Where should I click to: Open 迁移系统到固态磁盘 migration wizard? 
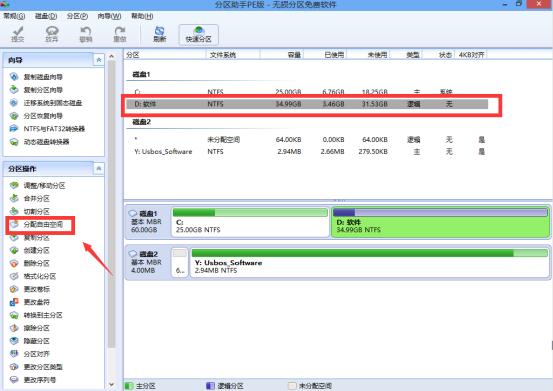point(46,103)
